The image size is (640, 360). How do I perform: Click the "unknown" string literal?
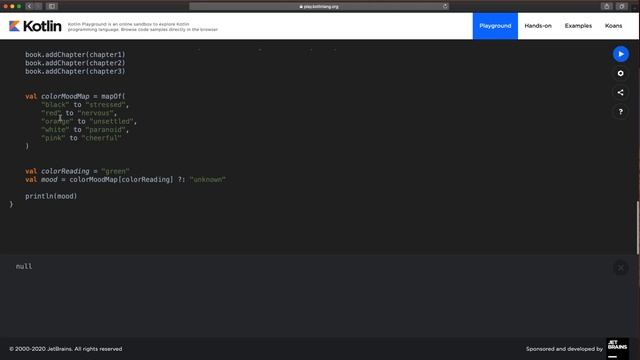tap(207, 180)
